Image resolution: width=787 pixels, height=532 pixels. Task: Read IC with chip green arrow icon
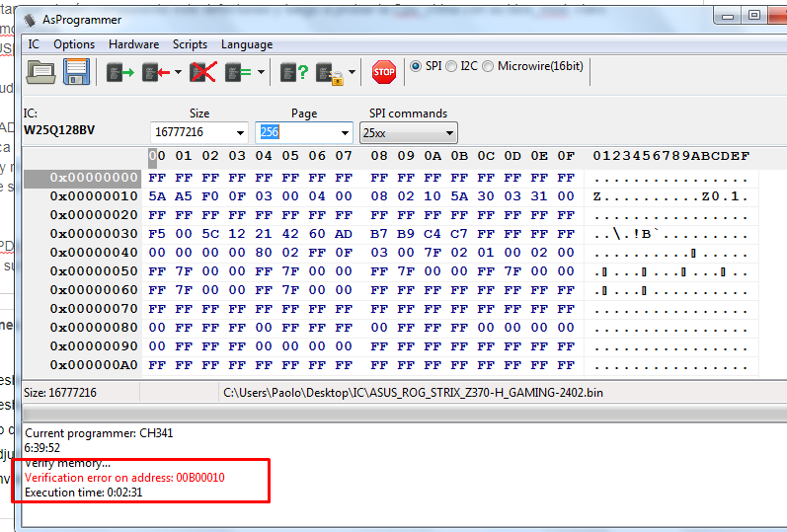click(x=119, y=73)
